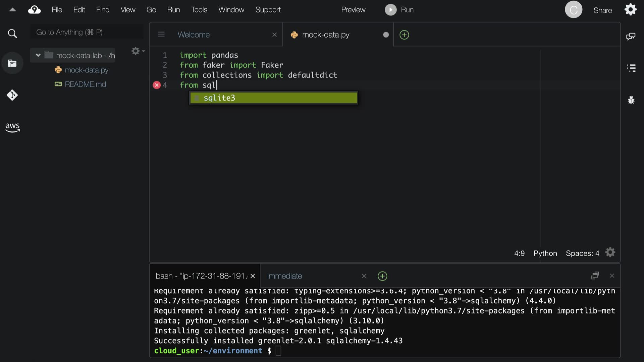Open the Tools menu

click(x=199, y=10)
